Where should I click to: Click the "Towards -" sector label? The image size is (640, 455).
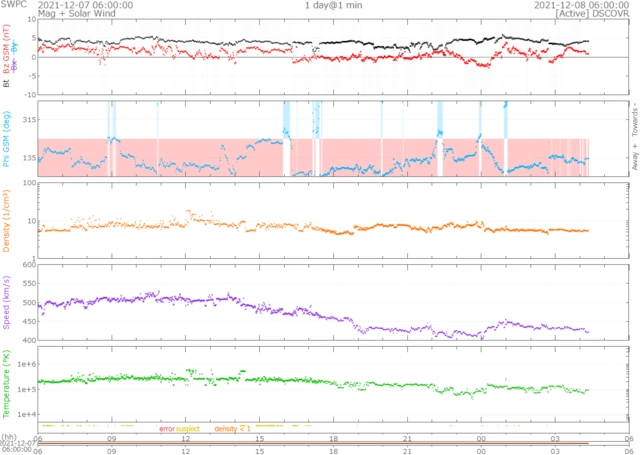tap(635, 120)
